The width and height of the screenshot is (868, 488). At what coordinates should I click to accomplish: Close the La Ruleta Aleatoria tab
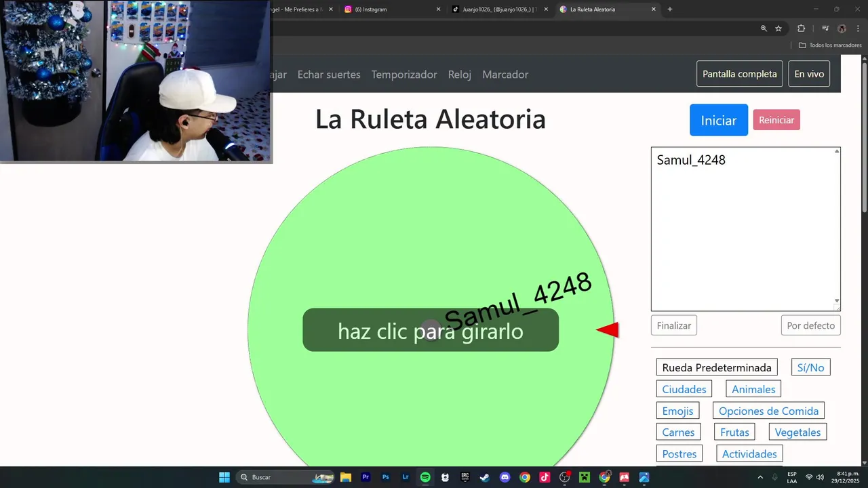tap(654, 9)
